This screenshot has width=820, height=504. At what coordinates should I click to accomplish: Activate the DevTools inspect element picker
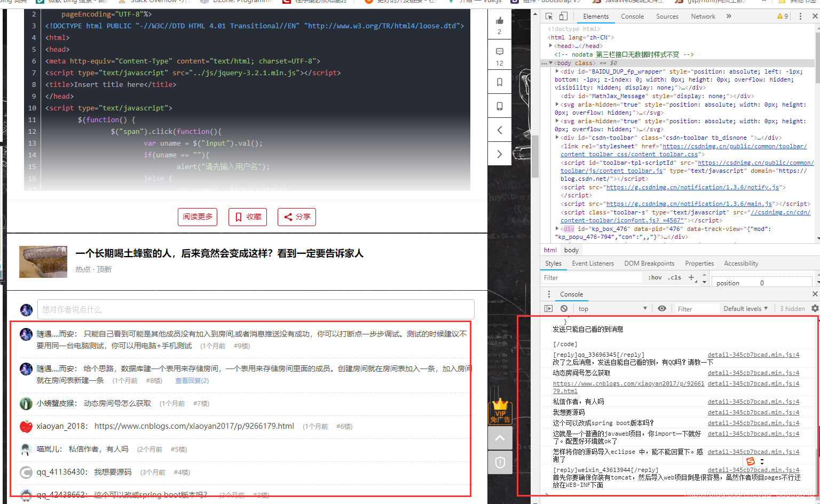click(549, 17)
